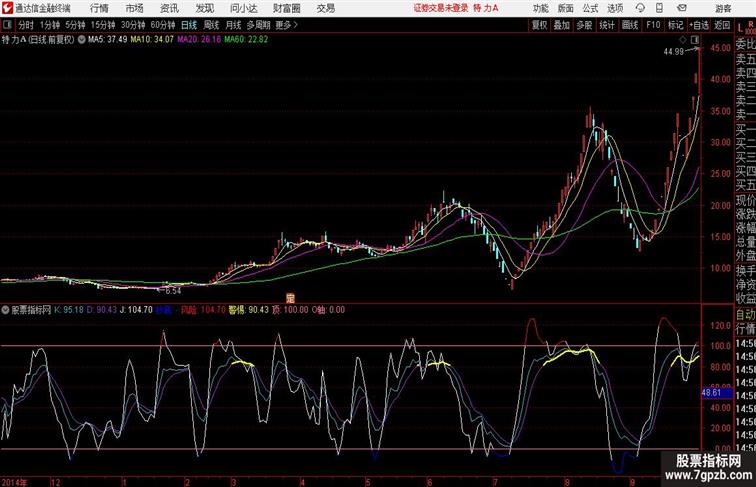
Task: Click the MA10: 34.07 indicator label
Action: 152,40
